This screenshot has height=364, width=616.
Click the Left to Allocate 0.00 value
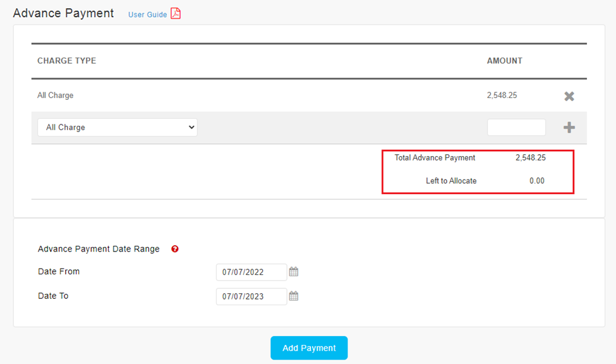click(536, 181)
